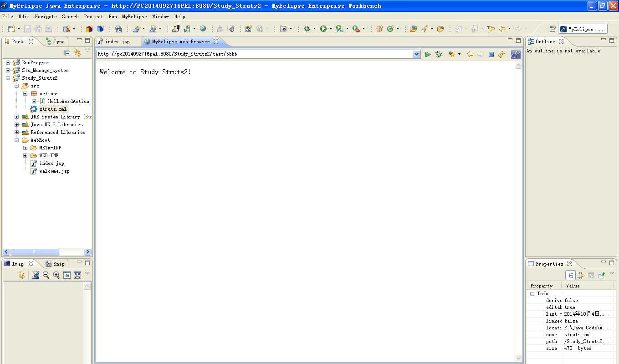This screenshot has height=364, width=619.
Task: Expand the RunProgram project node
Action: coord(8,62)
